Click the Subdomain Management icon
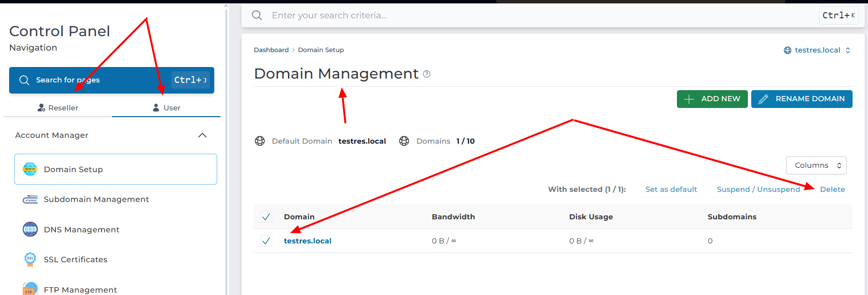Image resolution: width=868 pixels, height=295 pixels. pos(30,200)
